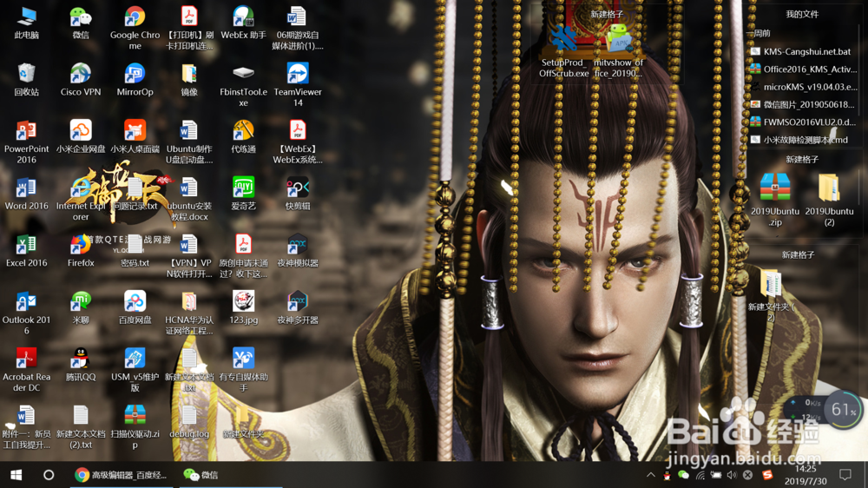This screenshot has height=488, width=868.
Task: Select ubuntu安装教程.docx document
Action: point(188,200)
